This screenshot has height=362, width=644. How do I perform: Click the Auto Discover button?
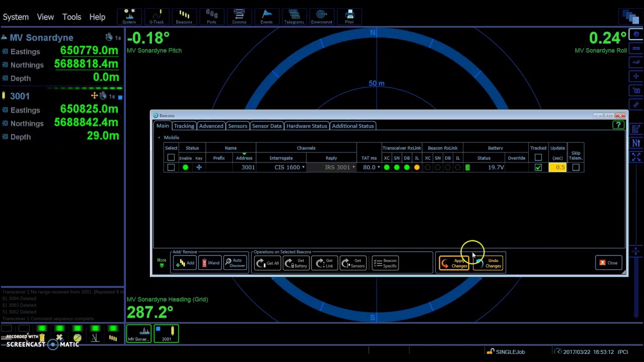click(x=234, y=263)
